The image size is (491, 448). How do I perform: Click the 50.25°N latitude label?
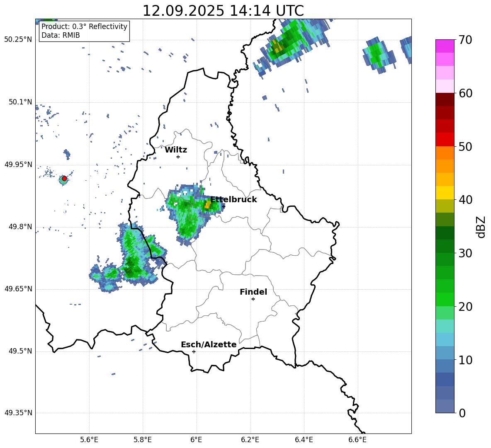click(x=18, y=40)
